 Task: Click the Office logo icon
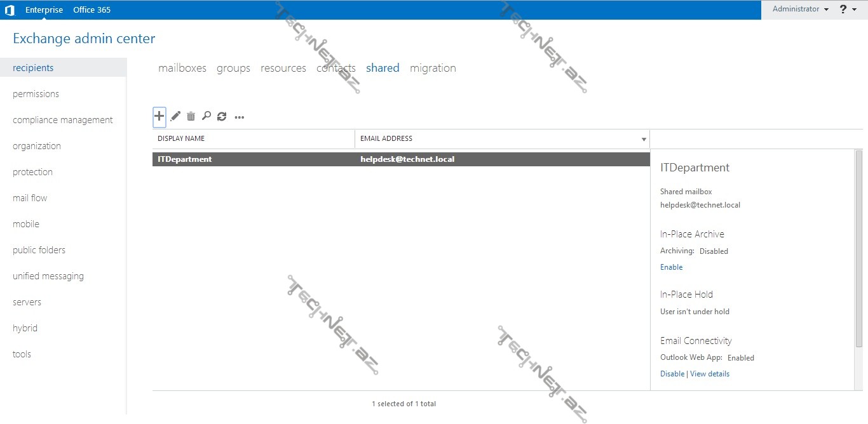click(10, 10)
